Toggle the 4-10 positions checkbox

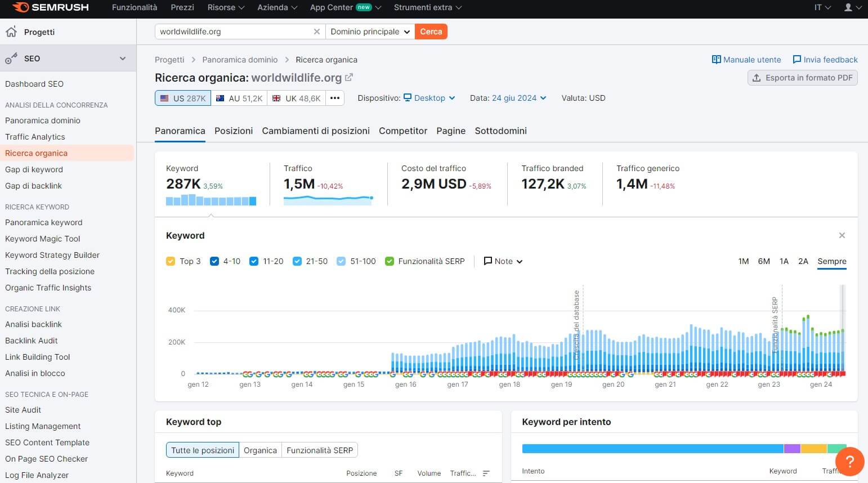(x=214, y=261)
